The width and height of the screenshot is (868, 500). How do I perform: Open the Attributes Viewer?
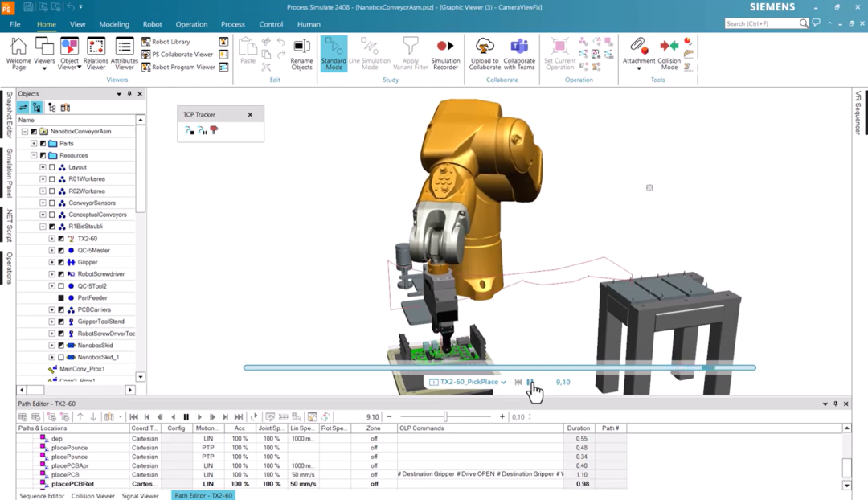[124, 53]
